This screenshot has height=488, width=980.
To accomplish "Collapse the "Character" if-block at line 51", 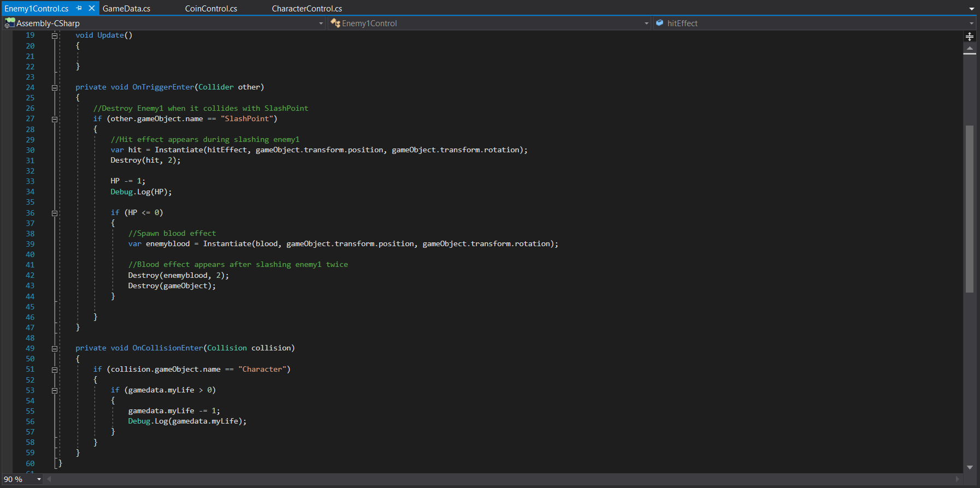I will click(55, 370).
